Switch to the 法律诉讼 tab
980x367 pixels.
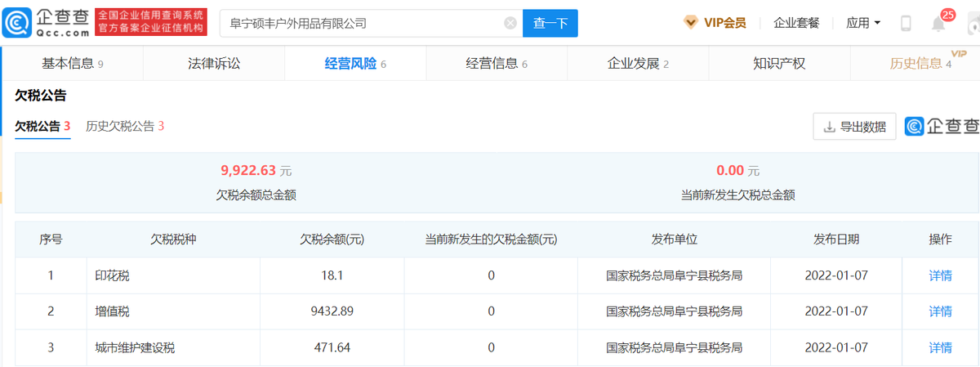214,63
